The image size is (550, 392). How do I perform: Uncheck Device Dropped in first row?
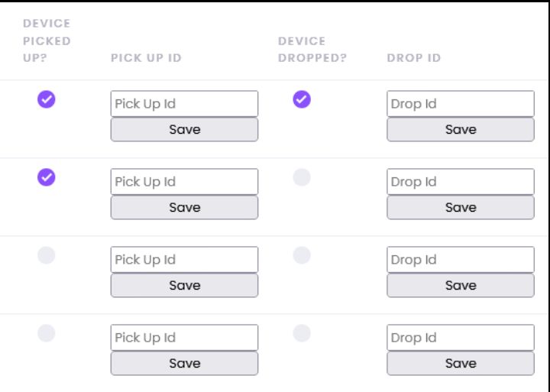(x=302, y=99)
